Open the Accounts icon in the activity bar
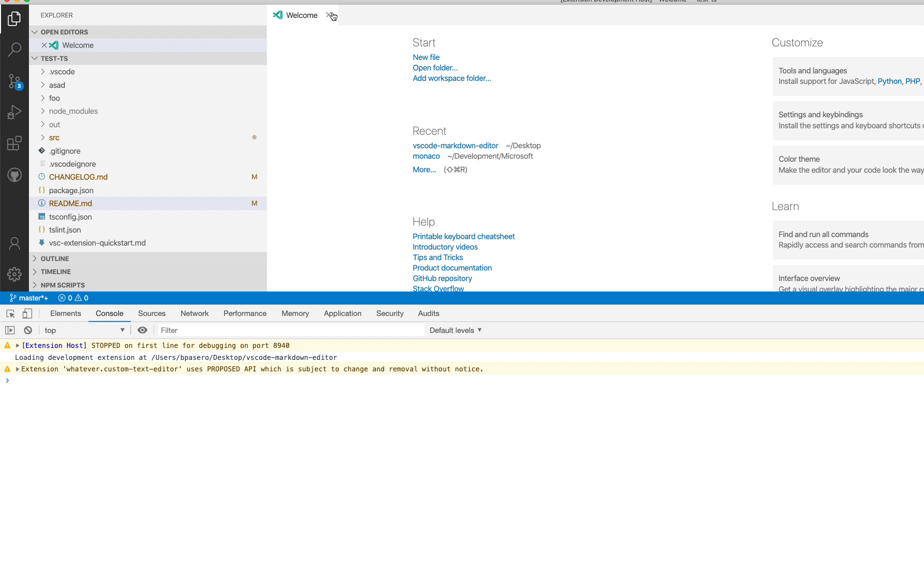The width and height of the screenshot is (924, 583). pos(14,243)
